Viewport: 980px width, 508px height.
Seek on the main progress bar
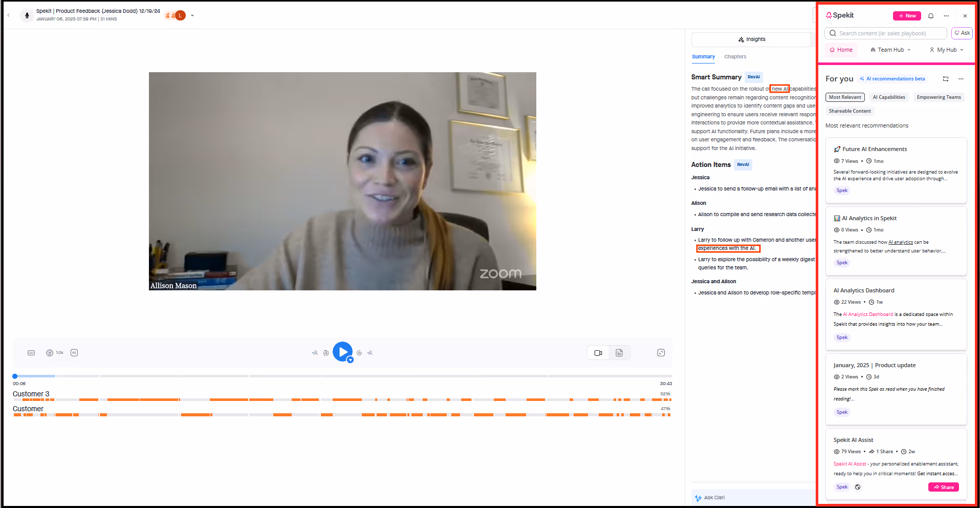click(x=342, y=376)
